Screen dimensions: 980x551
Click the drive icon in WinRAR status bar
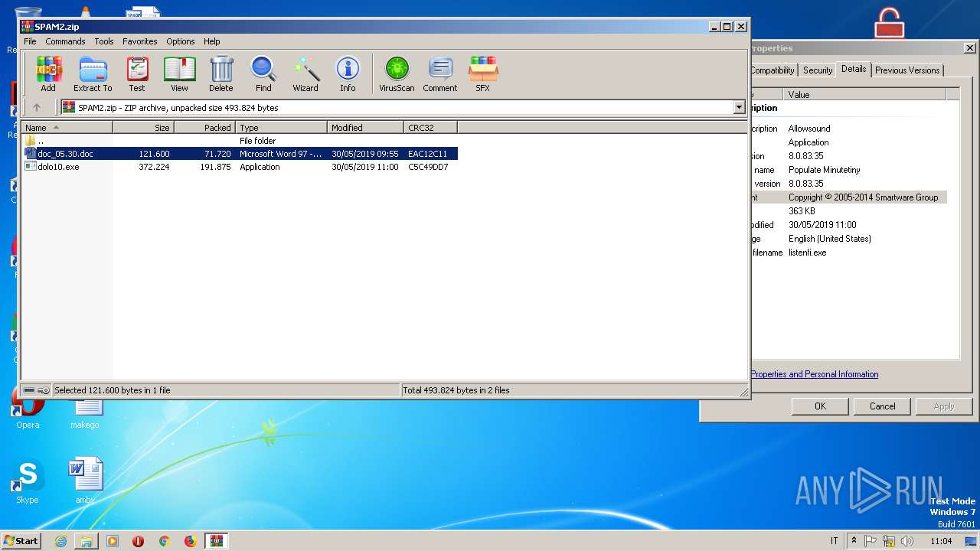[x=29, y=390]
